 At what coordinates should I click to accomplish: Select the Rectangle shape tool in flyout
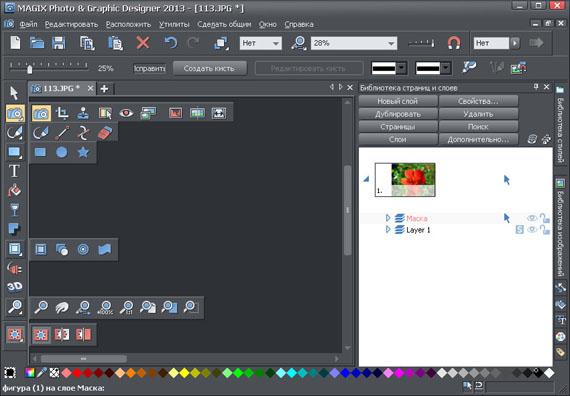[40, 152]
